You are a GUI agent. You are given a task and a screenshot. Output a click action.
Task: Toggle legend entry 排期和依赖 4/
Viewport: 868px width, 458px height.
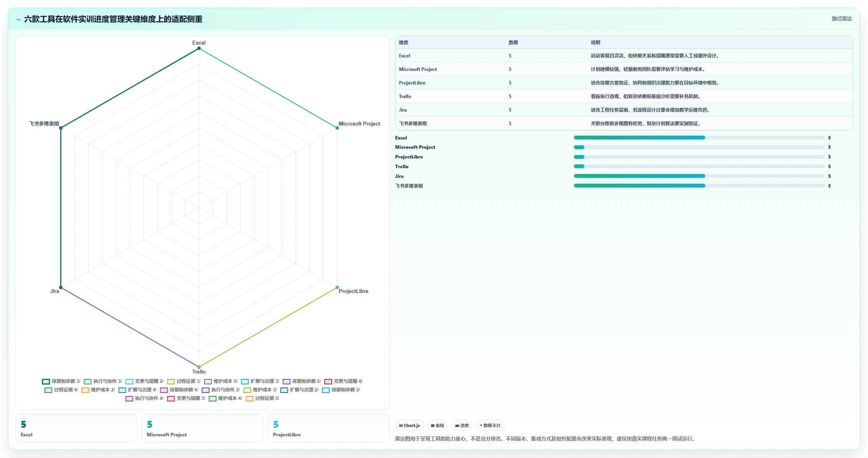click(x=179, y=390)
